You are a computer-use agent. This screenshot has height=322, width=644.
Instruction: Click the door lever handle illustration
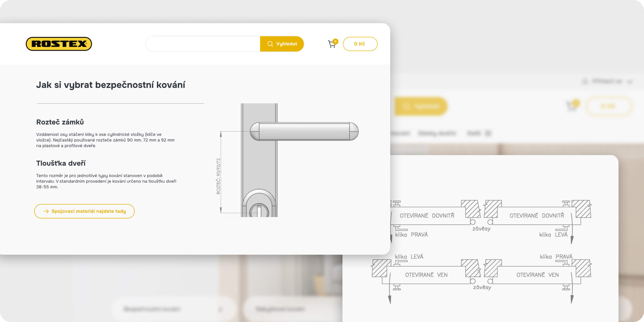point(304,131)
